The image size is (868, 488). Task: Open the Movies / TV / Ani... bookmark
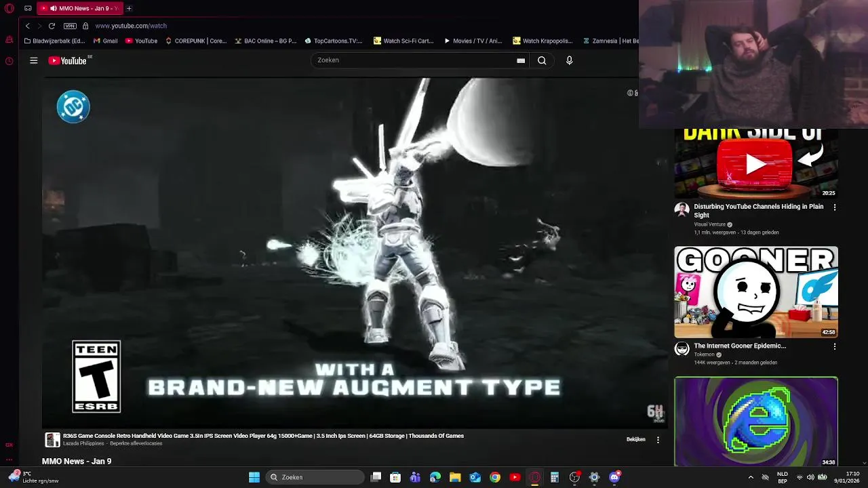[473, 41]
